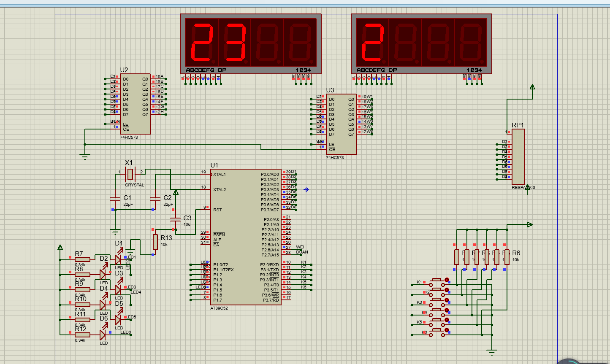Screen dimensions: 610x364
Task: Click the ground symbol beneath the U2 latch wire
Action: [x=85, y=156]
